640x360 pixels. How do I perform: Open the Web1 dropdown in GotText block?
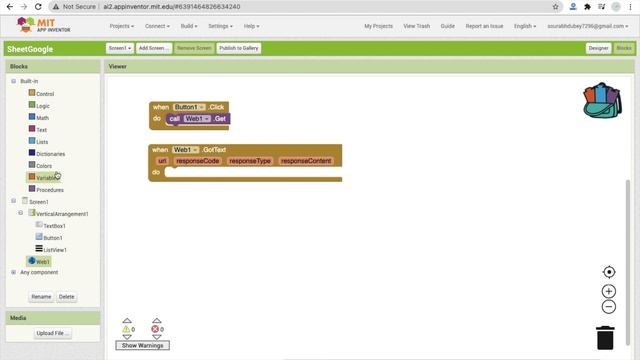(x=185, y=150)
